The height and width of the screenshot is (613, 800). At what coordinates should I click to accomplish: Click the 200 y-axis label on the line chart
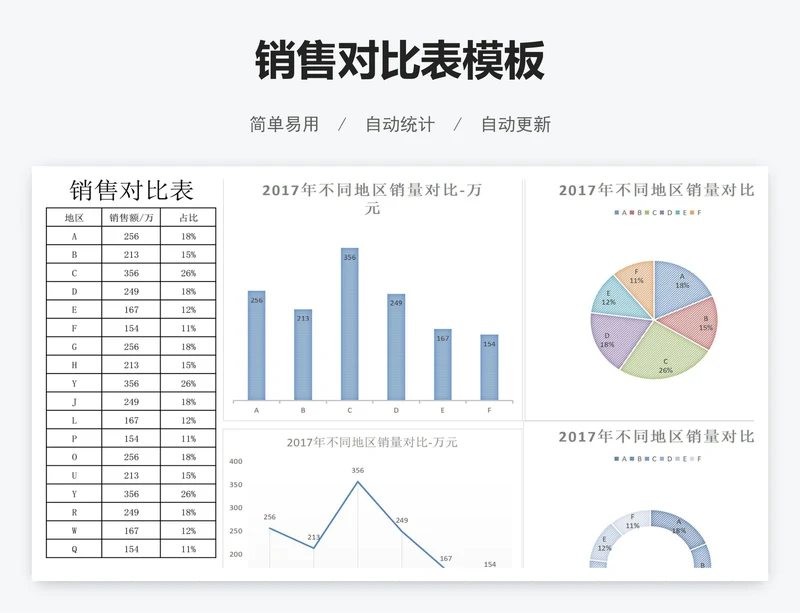tap(236, 554)
